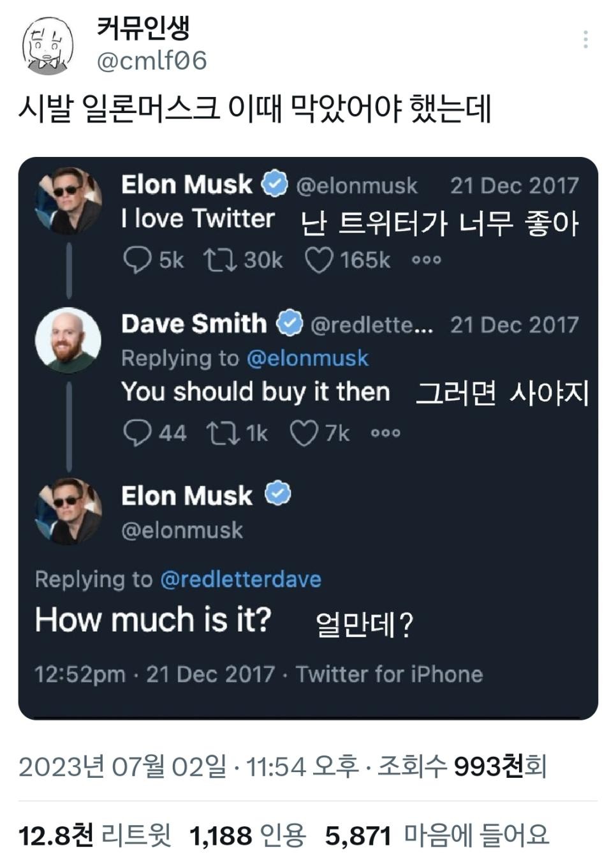The width and height of the screenshot is (616, 864).
Task: View the 1,188 인용 quote tweets
Action: (x=247, y=835)
